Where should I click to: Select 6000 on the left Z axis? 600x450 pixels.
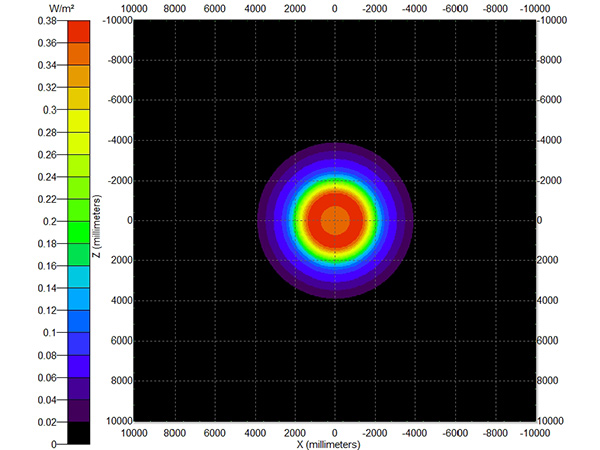click(x=121, y=341)
